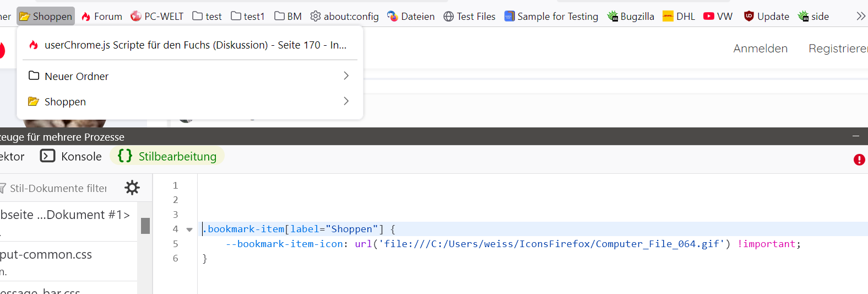The image size is (868, 294).
Task: Open the Konsole tab
Action: coord(71,157)
